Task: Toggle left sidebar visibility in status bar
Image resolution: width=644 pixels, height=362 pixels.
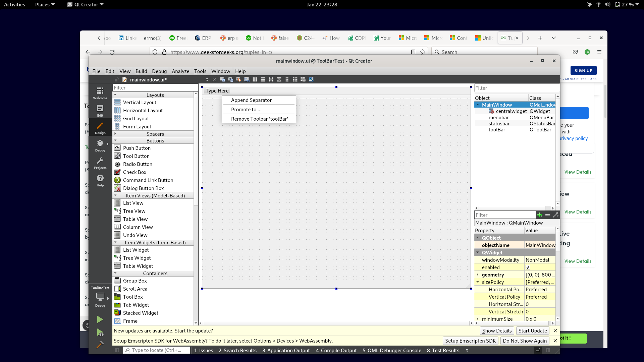Action: (x=117, y=350)
